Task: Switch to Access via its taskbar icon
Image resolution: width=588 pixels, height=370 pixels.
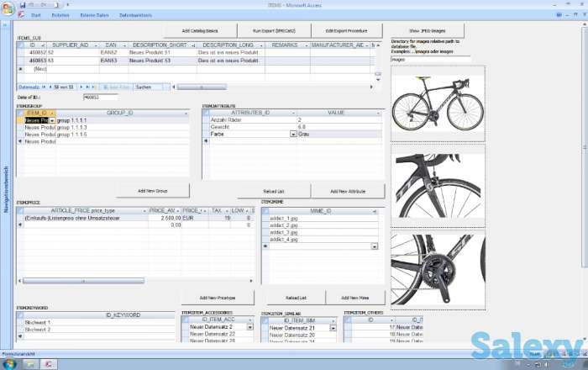Action: [x=49, y=364]
